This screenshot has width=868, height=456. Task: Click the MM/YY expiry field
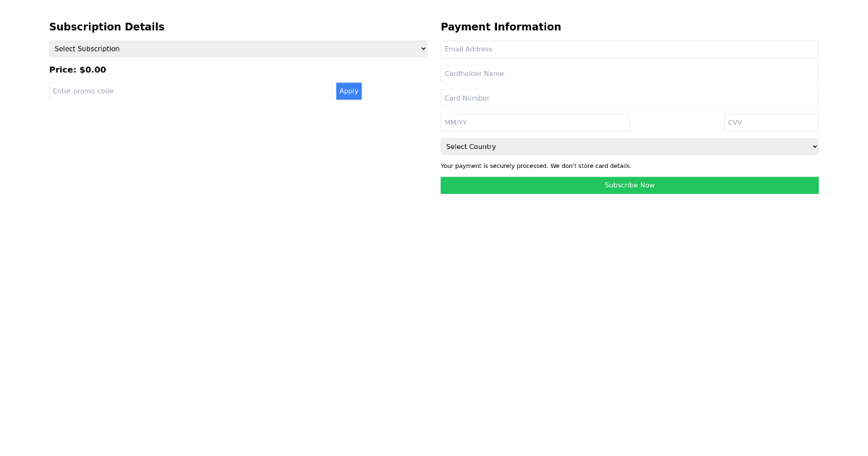pos(535,122)
